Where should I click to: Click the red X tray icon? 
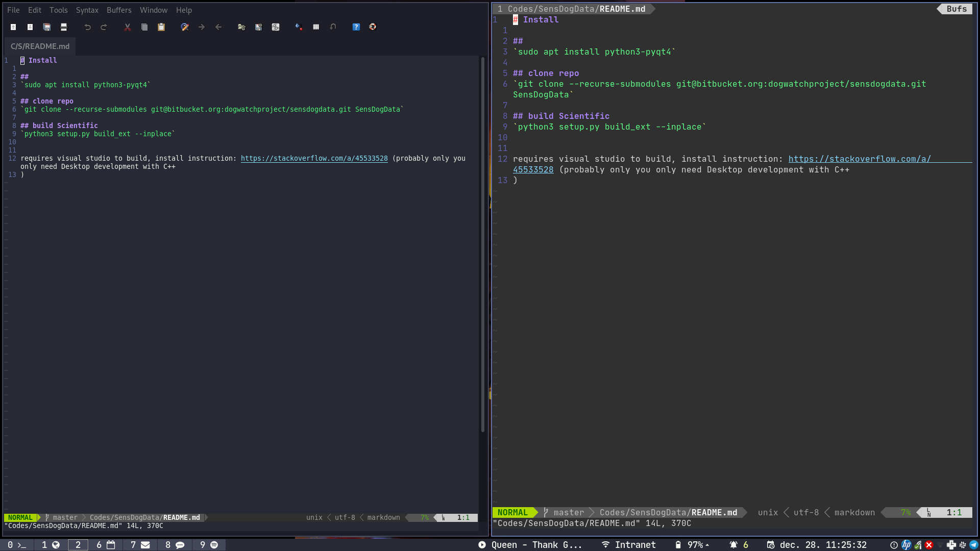[929, 545]
